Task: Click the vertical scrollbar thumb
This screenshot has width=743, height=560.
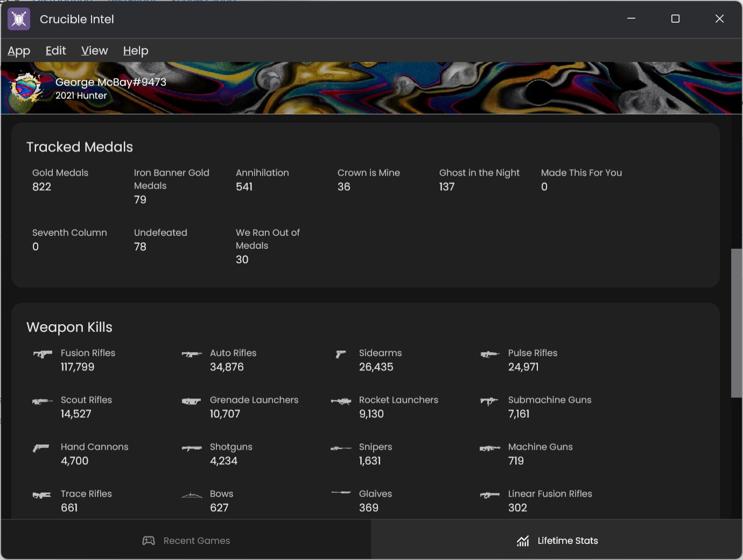Action: tap(736, 323)
